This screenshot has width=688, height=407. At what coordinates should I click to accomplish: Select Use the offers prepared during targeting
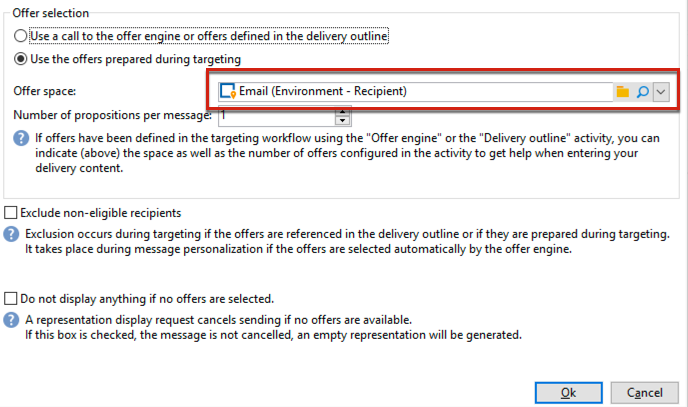pos(21,59)
